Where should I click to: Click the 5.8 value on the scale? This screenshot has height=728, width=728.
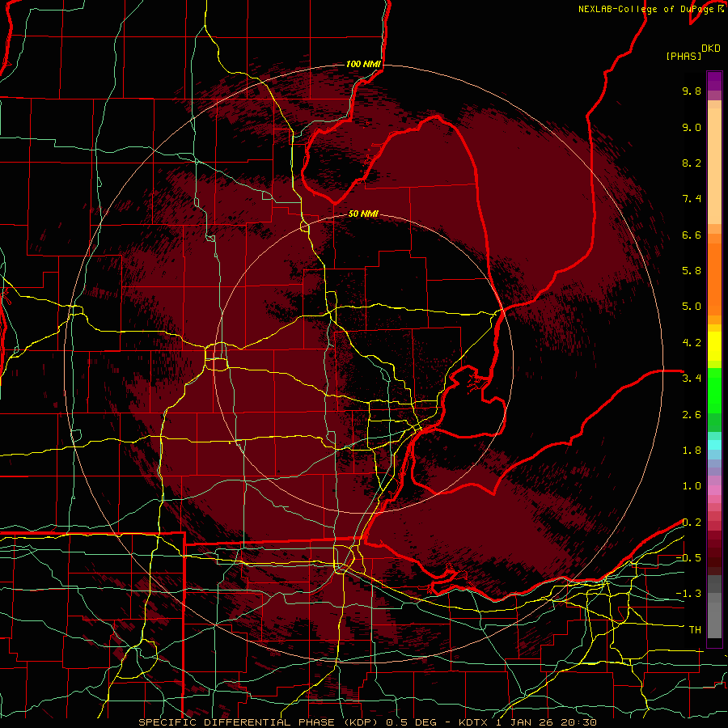(692, 271)
